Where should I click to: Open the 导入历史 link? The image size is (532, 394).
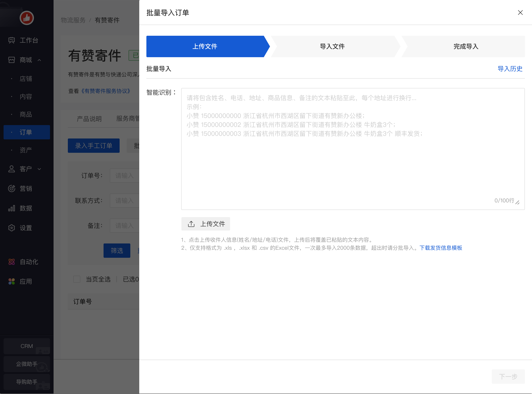(x=510, y=69)
